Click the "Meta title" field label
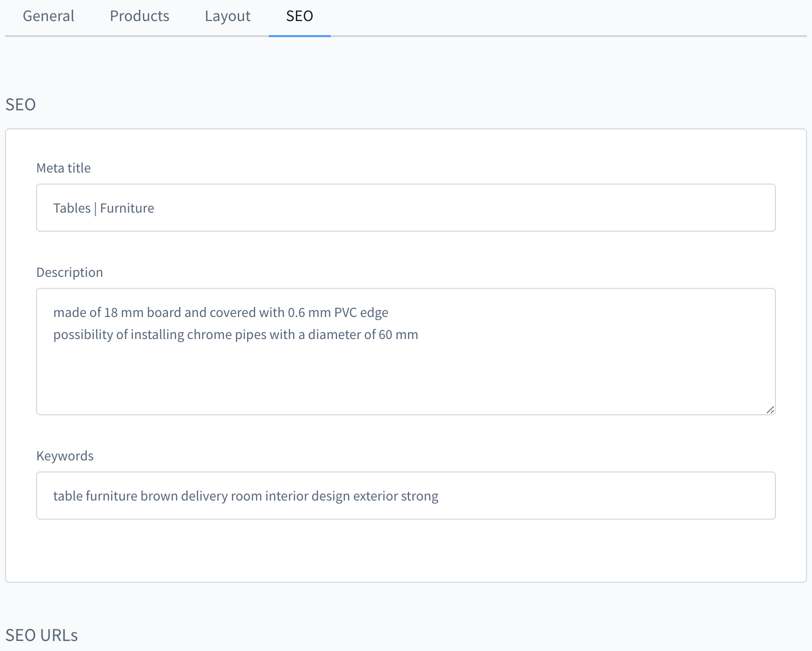 [64, 168]
